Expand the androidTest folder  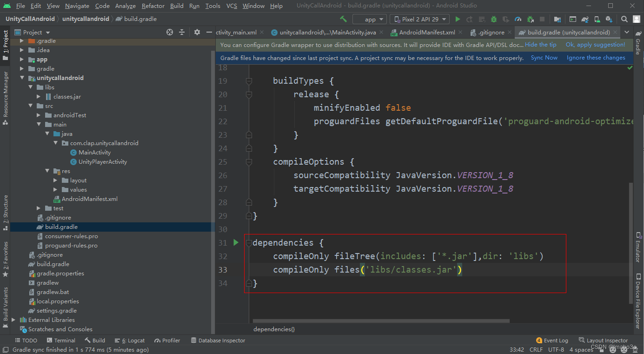39,115
